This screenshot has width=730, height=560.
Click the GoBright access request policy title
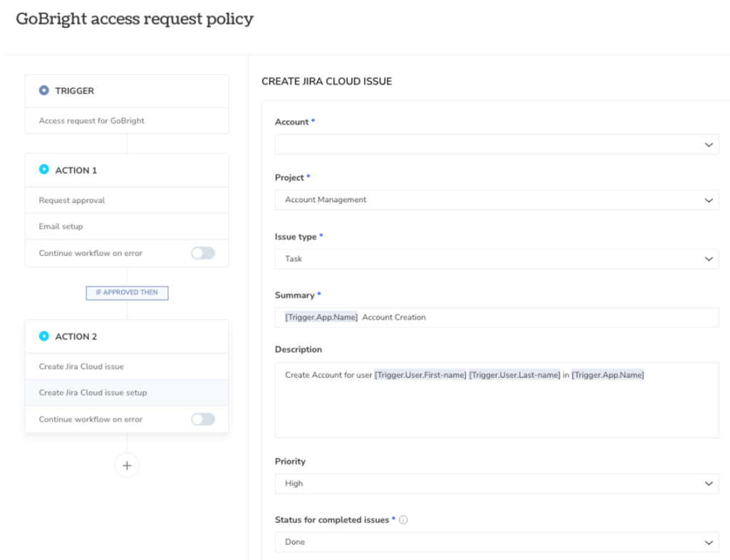click(135, 19)
